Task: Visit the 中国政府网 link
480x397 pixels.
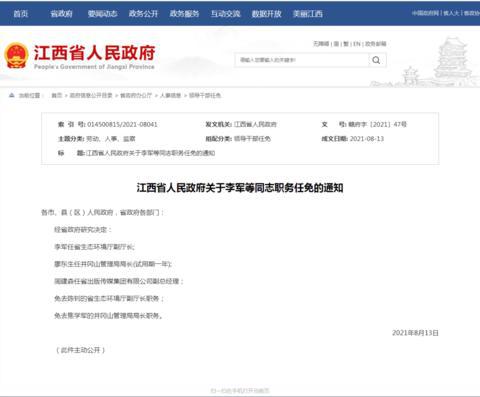Action: click(425, 13)
